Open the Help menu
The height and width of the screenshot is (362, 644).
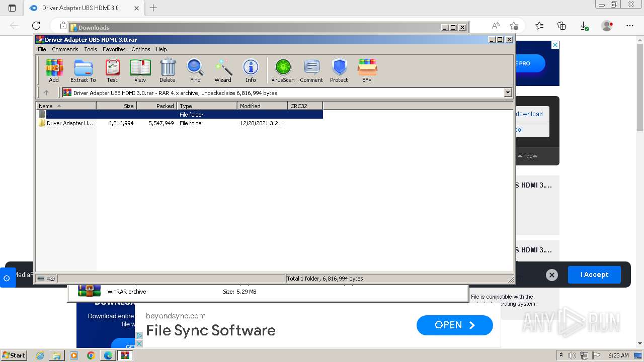(x=161, y=49)
